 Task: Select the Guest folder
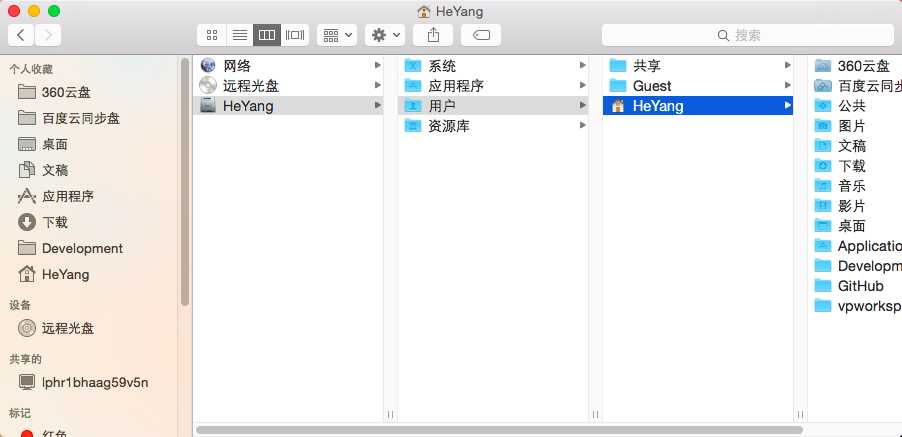point(698,86)
